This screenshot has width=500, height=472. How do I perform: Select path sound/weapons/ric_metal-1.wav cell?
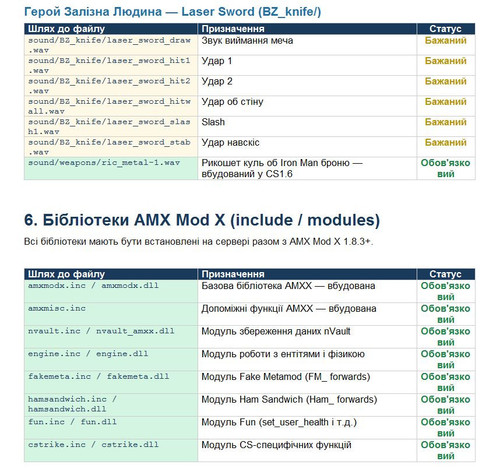pyautogui.click(x=111, y=168)
